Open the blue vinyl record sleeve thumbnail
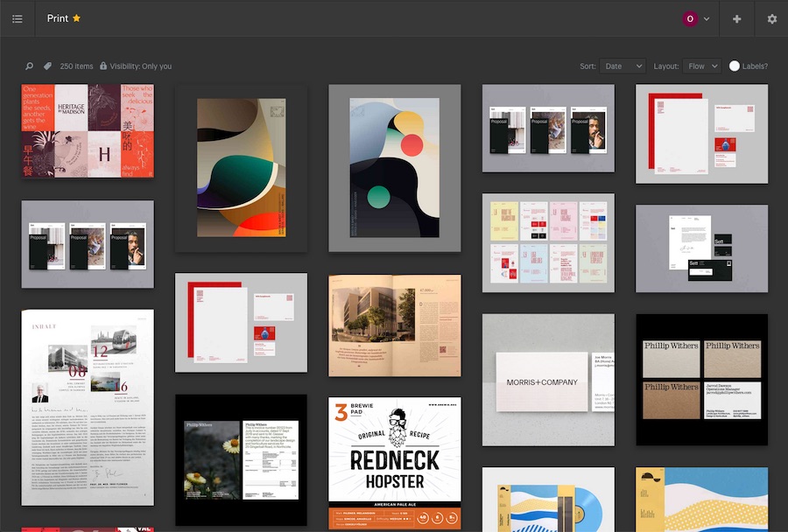 [548, 500]
